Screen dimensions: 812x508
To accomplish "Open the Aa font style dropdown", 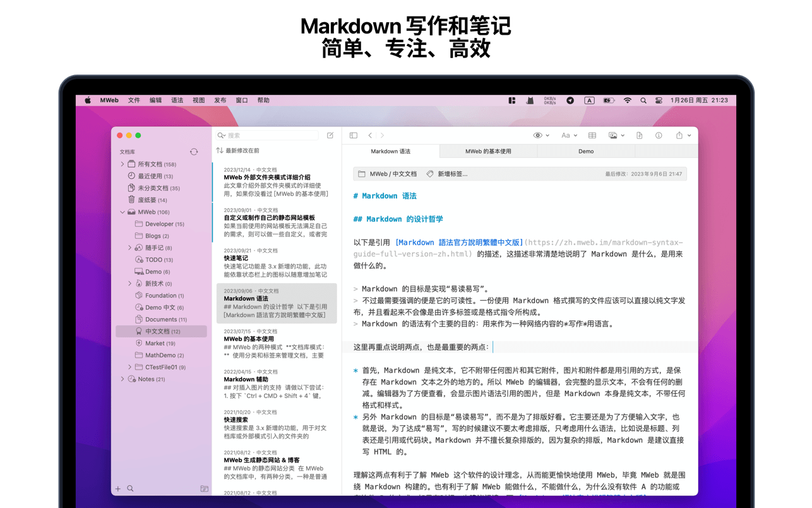I will click(568, 135).
